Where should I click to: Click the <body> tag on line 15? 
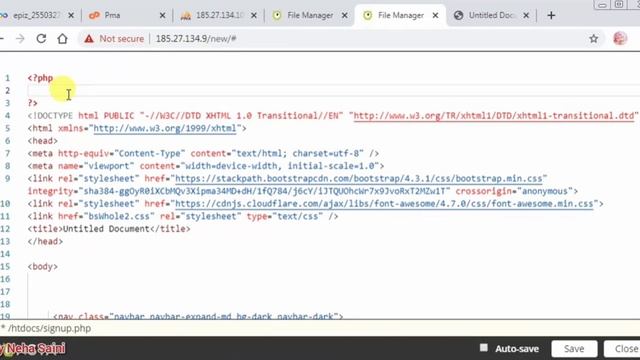(x=43, y=267)
